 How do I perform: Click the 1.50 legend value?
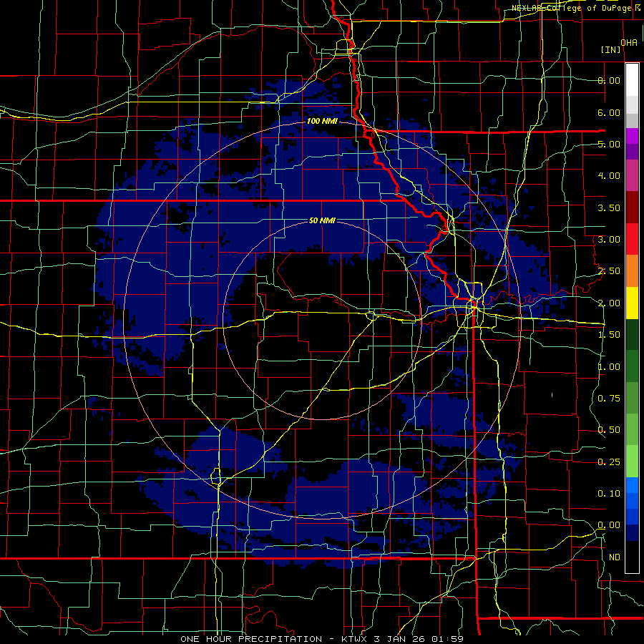[609, 335]
